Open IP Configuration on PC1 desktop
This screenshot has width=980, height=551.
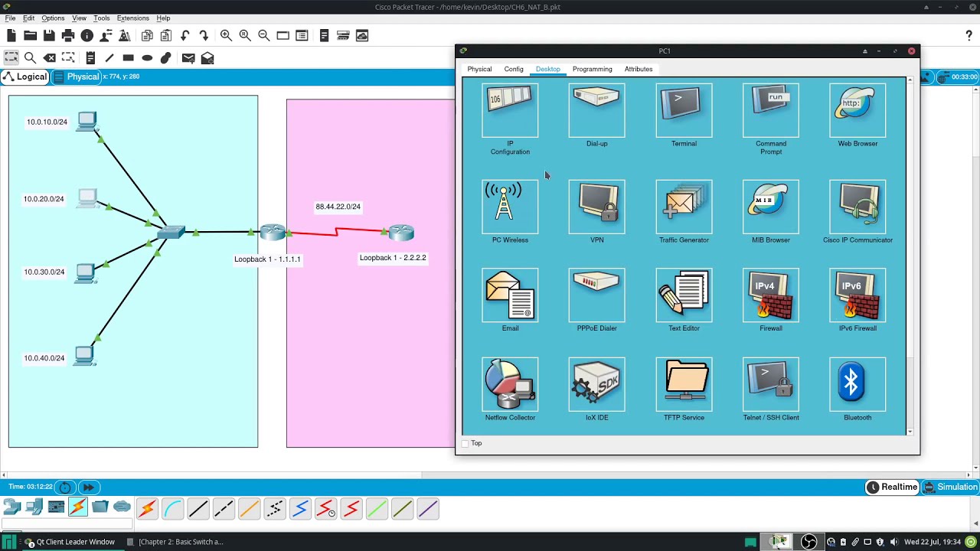tap(510, 111)
